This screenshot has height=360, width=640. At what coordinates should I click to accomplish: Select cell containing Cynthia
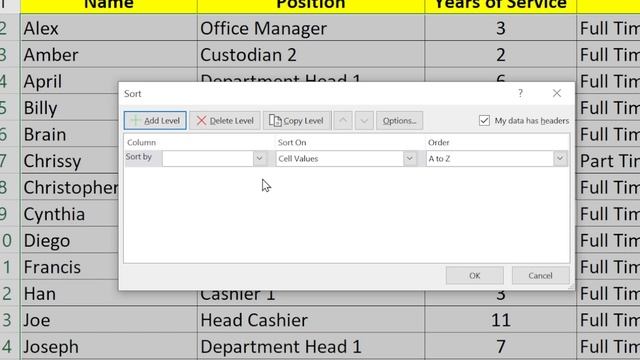[x=69, y=213]
